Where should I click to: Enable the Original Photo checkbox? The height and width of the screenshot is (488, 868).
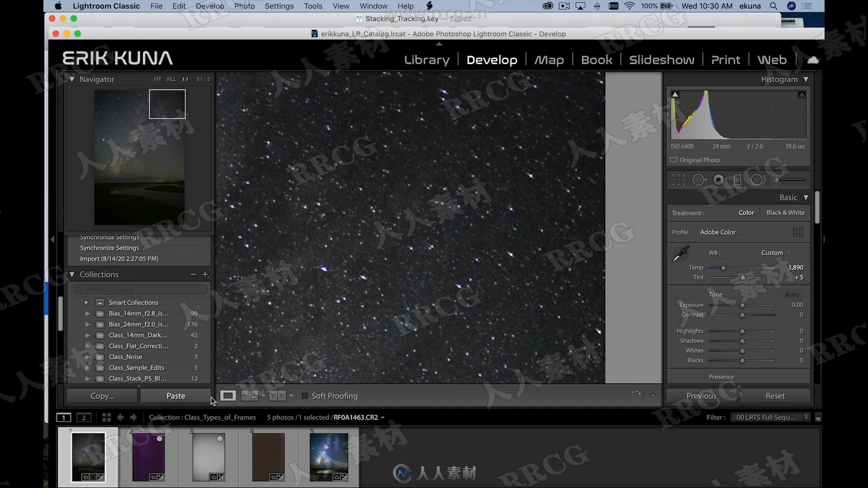(x=674, y=160)
